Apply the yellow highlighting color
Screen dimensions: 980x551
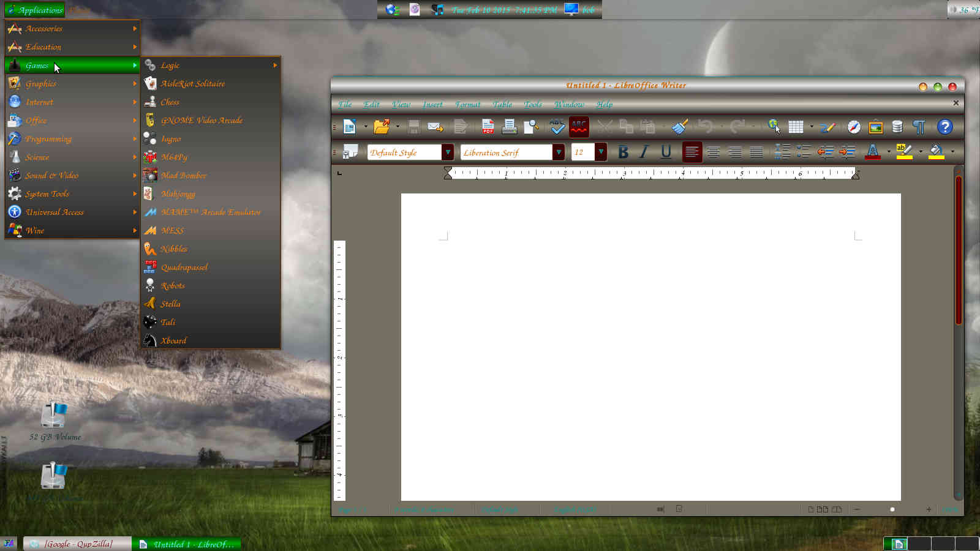tap(904, 152)
